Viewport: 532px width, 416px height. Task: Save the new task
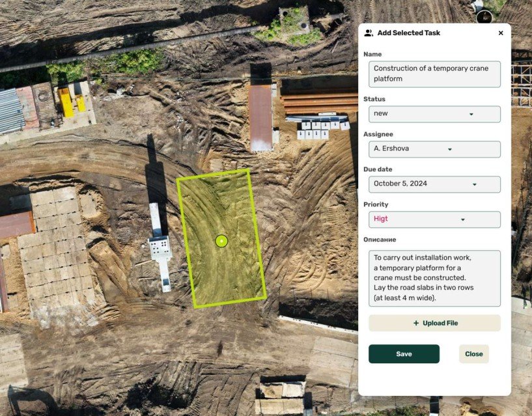(404, 354)
